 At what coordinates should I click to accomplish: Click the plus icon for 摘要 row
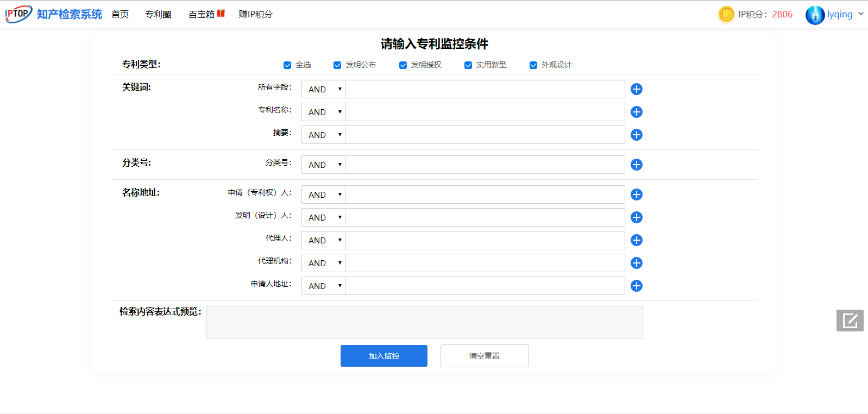tap(637, 135)
